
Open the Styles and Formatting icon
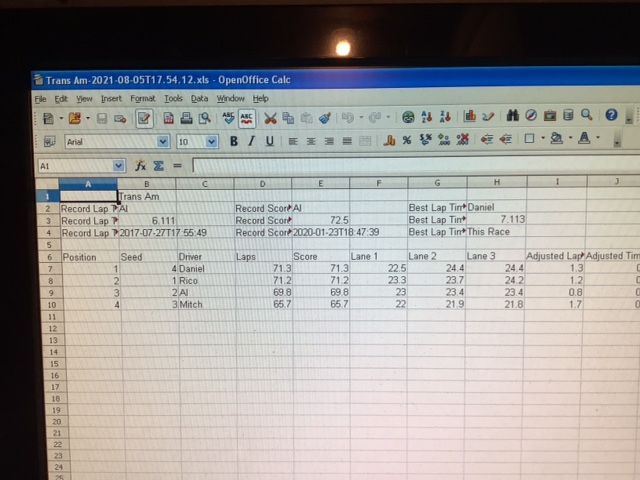pos(50,142)
